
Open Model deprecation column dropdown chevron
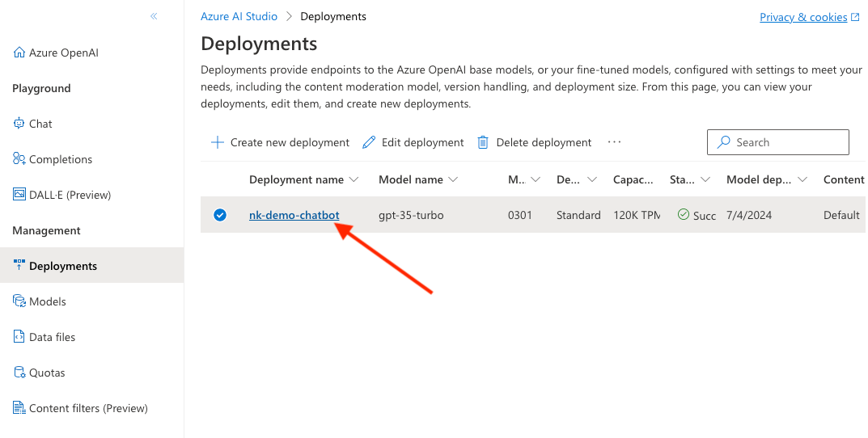pos(802,179)
